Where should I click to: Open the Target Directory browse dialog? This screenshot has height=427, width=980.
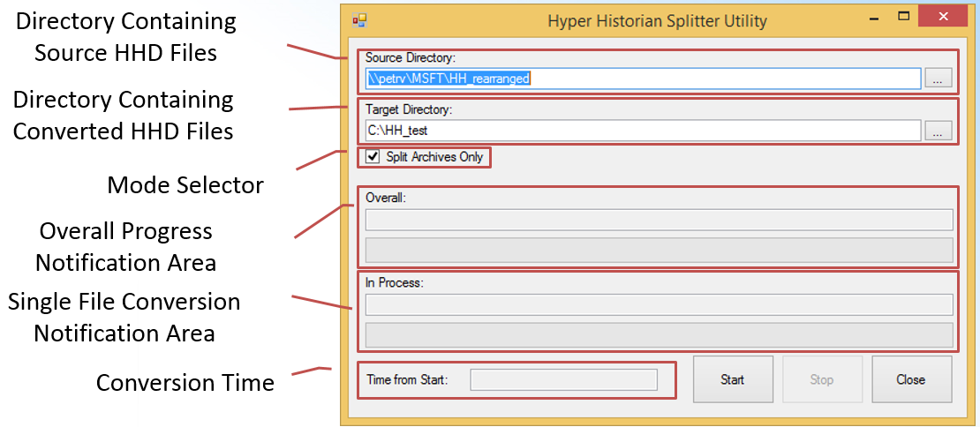click(x=938, y=131)
